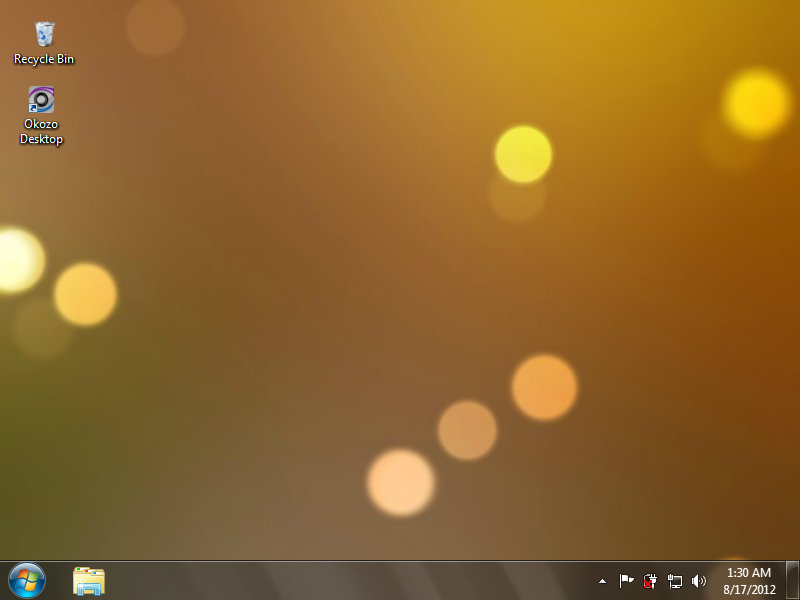This screenshot has height=600, width=800.
Task: Show hidden system tray icons
Action: [603, 581]
